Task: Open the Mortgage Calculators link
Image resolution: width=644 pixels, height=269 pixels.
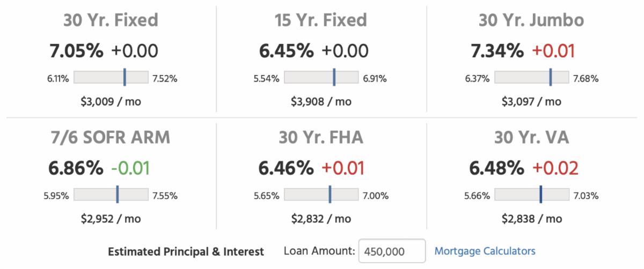Action: click(x=485, y=251)
